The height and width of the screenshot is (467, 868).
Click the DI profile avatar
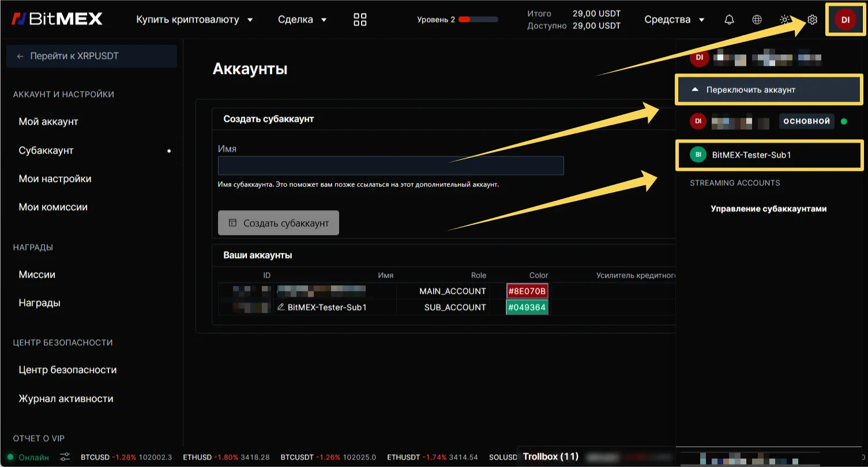click(x=845, y=20)
